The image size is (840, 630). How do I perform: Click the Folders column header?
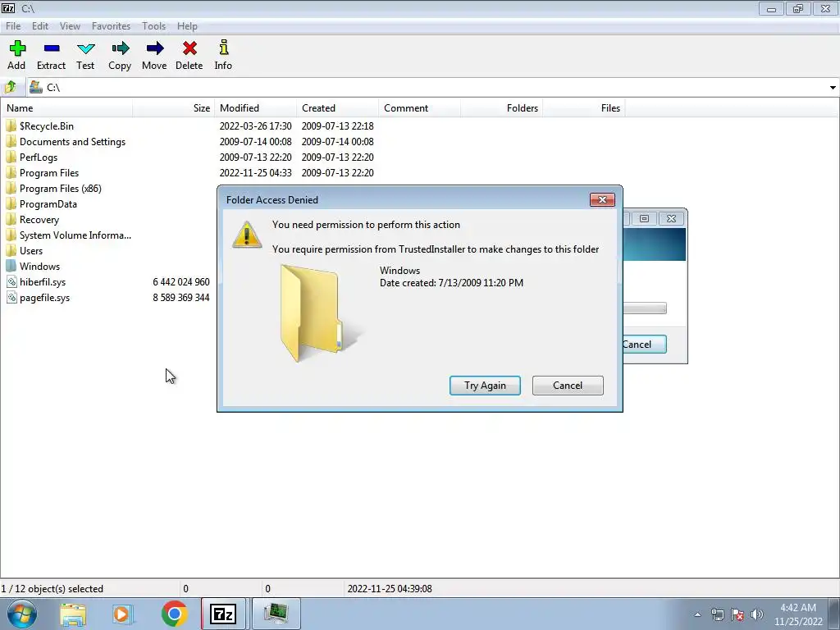click(x=501, y=107)
